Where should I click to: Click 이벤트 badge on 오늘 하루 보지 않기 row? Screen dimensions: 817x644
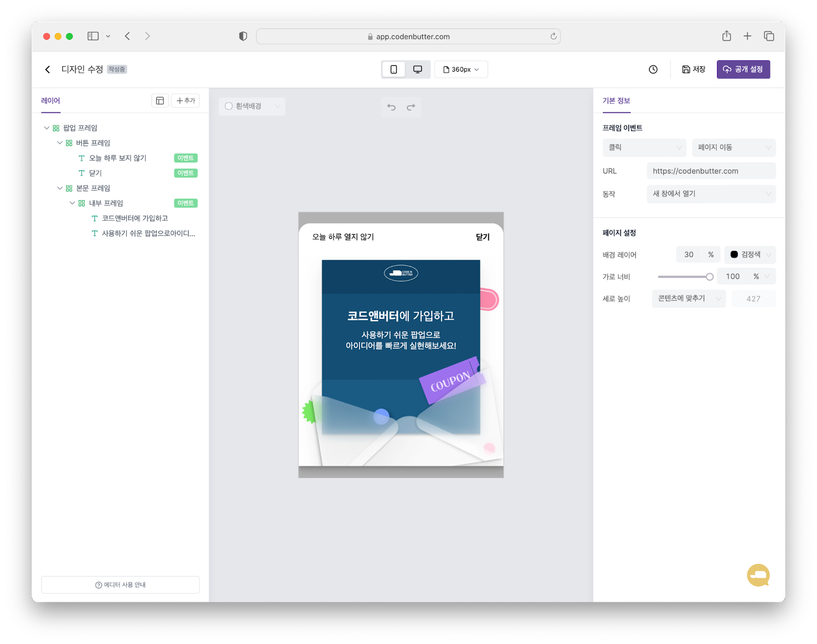coord(185,158)
